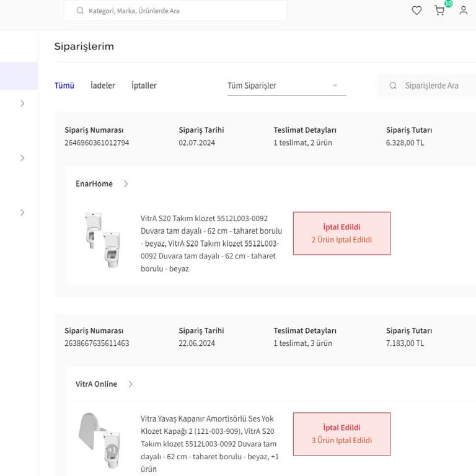The image size is (476, 476).
Task: Click the magnifier icon in Siparişlerde Ara
Action: (393, 86)
